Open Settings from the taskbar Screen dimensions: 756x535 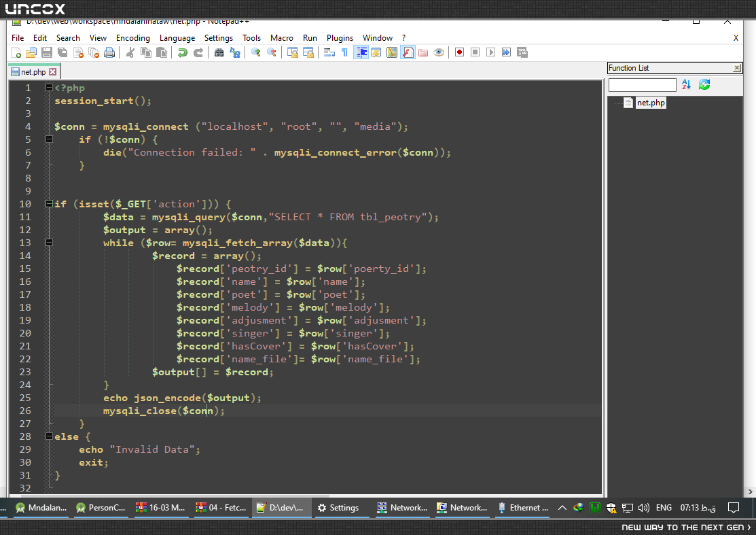pos(338,508)
